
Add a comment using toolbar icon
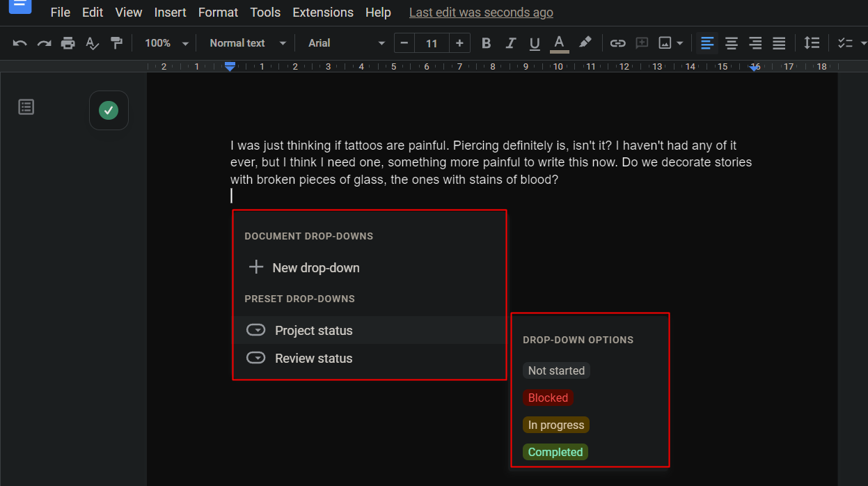tap(642, 43)
